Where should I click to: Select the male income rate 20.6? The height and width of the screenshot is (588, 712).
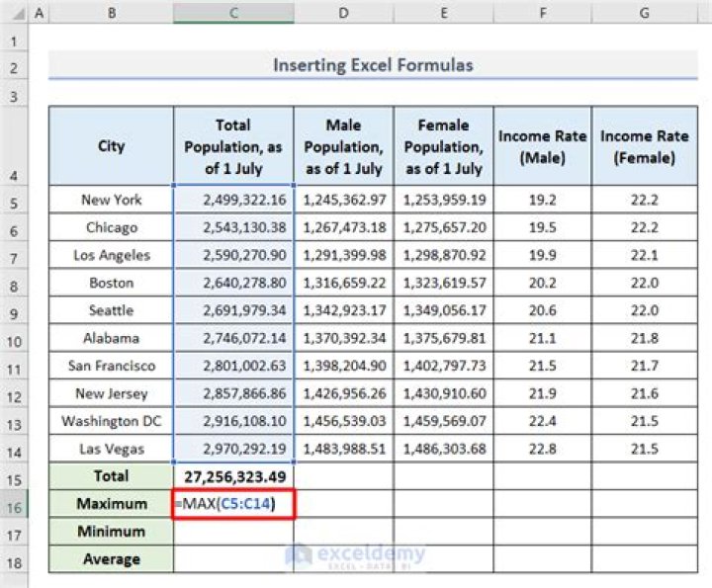click(543, 310)
